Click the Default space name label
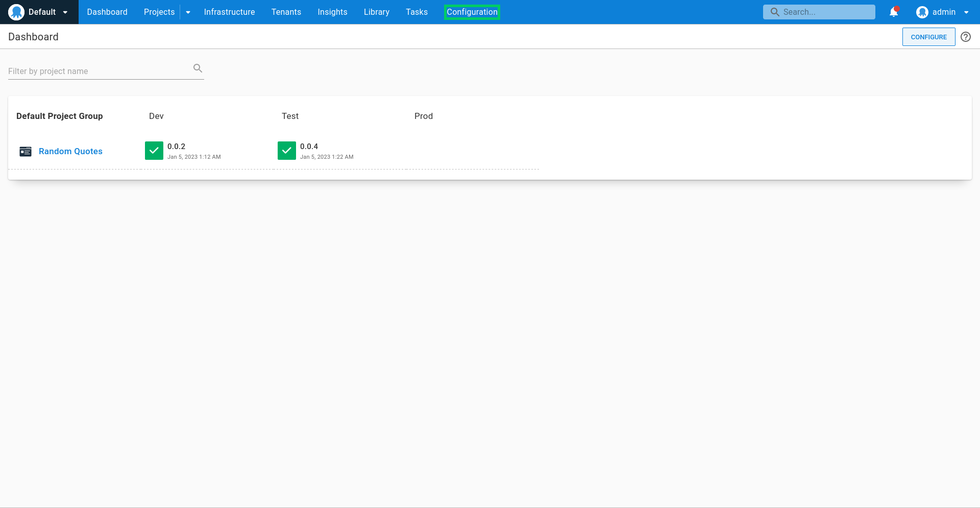 (42, 12)
